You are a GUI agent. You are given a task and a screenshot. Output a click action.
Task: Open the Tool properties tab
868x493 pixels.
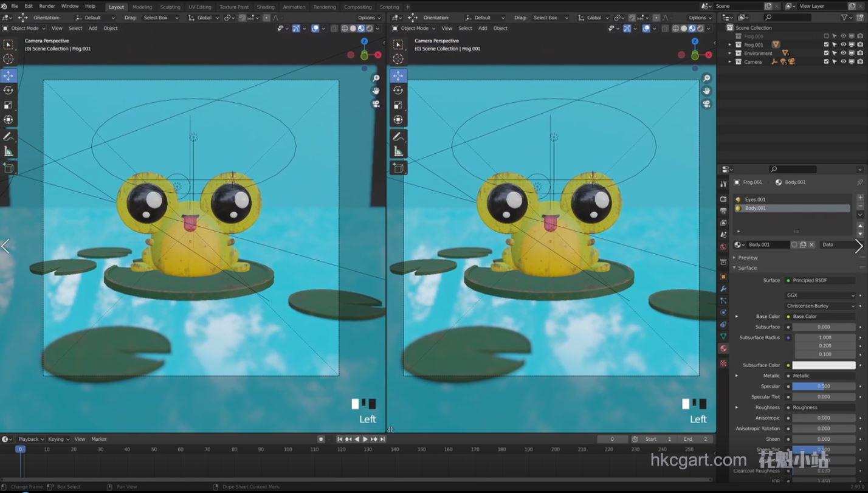coord(723,184)
